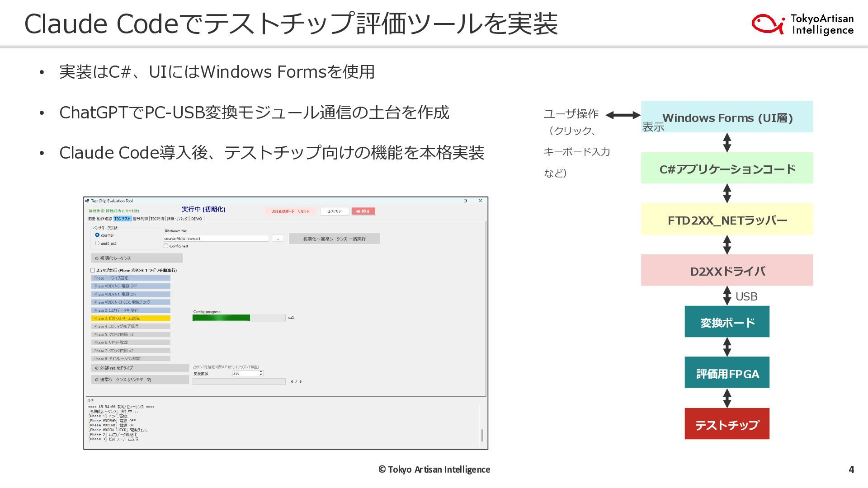Screen dimensions: 868x488
Task: Toggle the ステップ実行 step execution checkbox
Action: tap(93, 270)
